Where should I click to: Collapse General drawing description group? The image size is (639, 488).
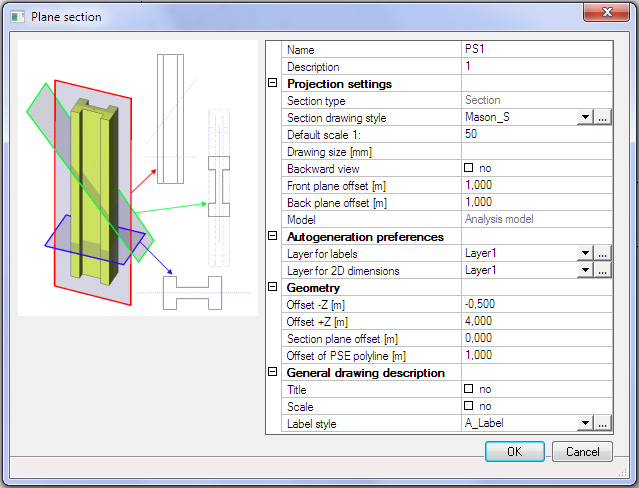pyautogui.click(x=273, y=373)
